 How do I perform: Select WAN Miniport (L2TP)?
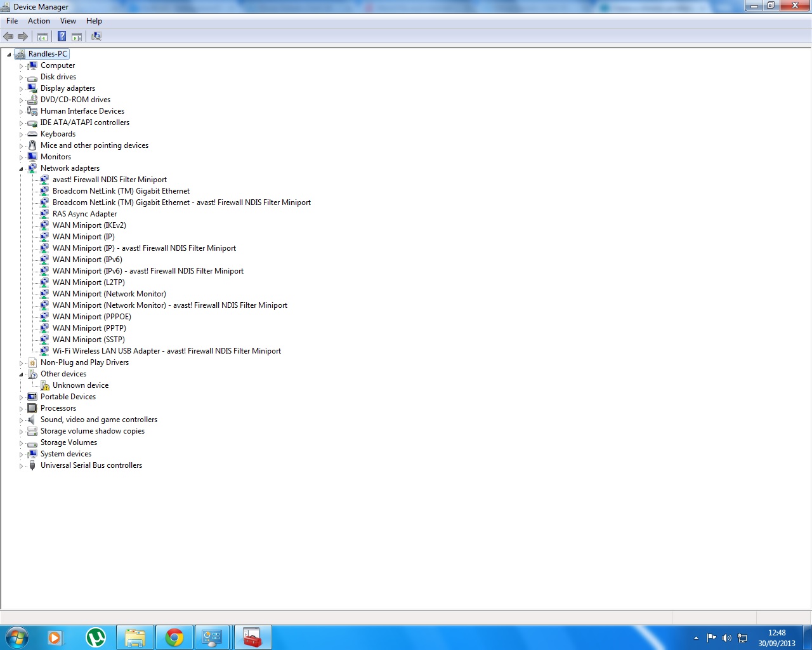[89, 282]
